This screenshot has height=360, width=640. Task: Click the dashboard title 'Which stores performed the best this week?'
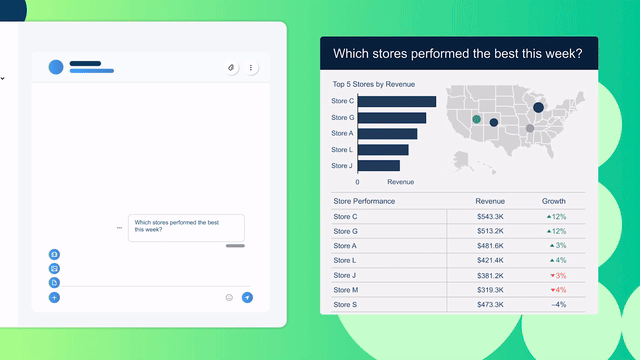[458, 53]
